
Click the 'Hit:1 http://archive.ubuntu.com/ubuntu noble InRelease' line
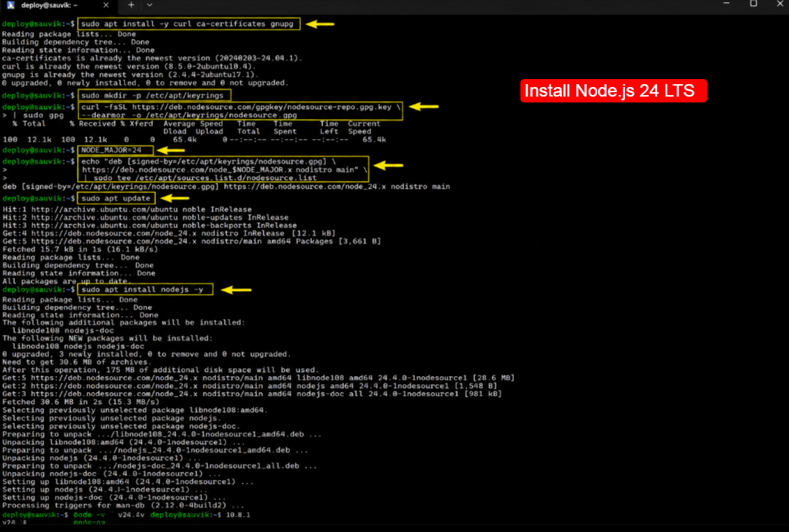point(127,209)
